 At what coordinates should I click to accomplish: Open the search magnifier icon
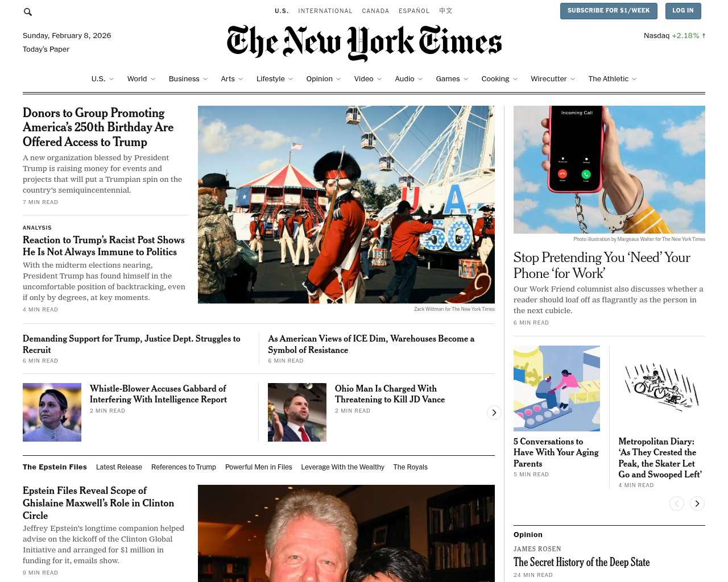28,11
